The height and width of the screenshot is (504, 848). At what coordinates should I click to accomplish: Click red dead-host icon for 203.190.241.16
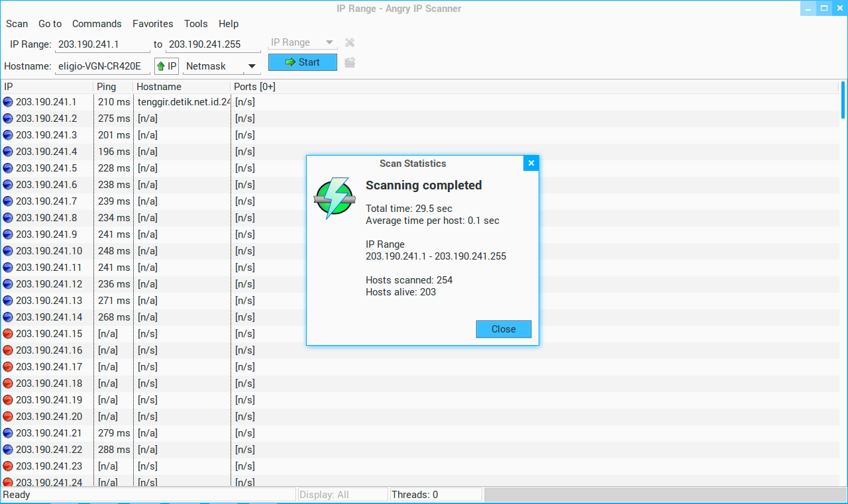[x=8, y=350]
